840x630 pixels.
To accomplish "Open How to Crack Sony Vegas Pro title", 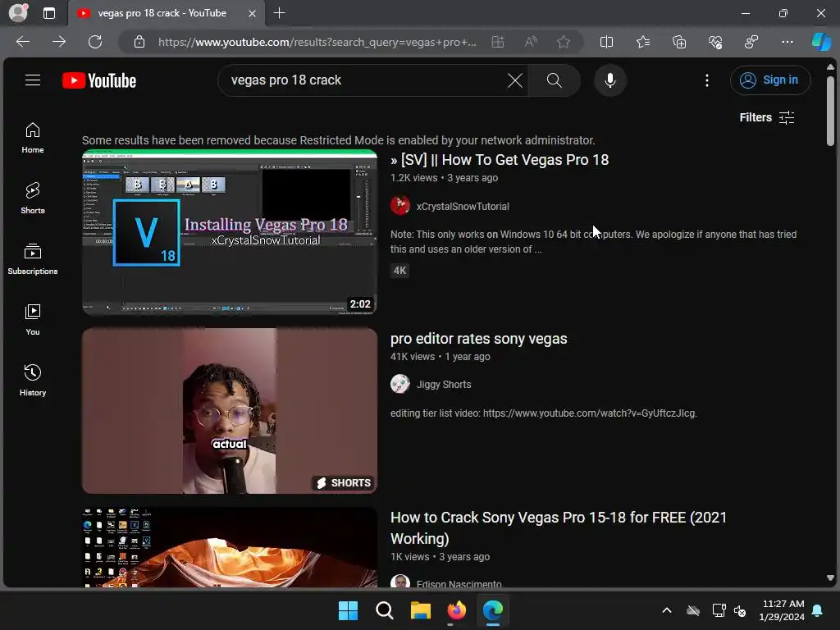I will tap(558, 527).
